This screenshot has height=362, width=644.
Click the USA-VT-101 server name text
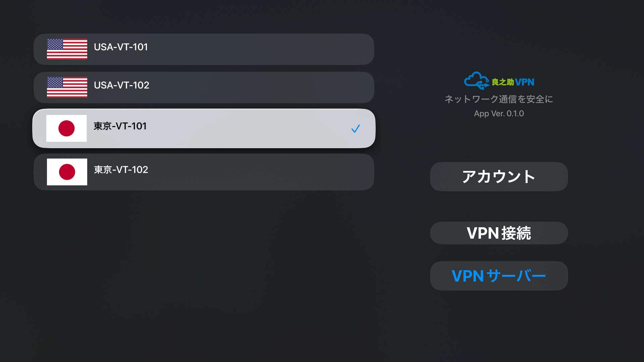coord(121,47)
